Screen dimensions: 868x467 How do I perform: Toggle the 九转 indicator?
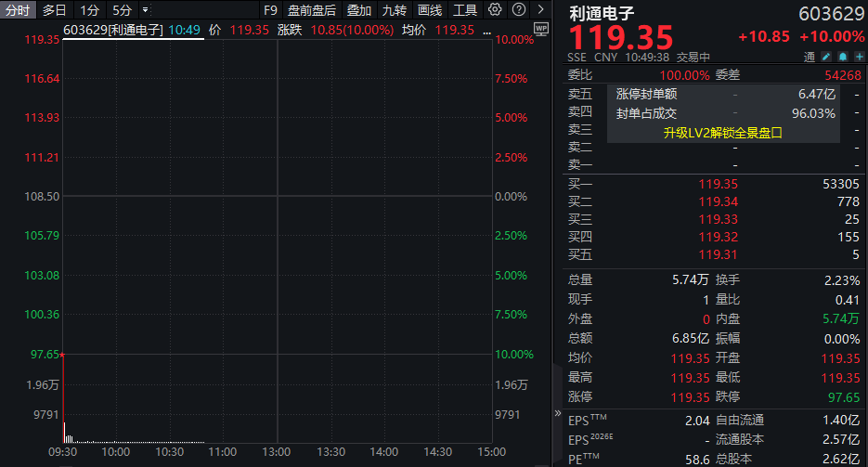(x=394, y=10)
